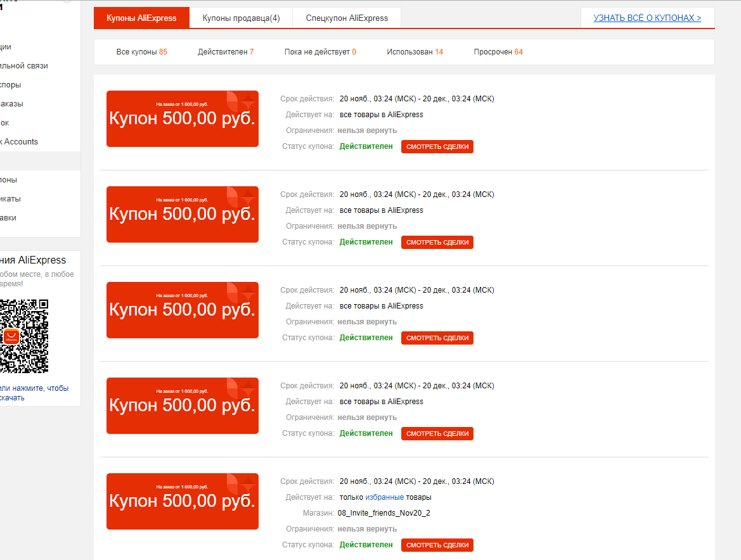Viewport: 741px width, 560px height.
Task: Click the first coupon validity dates text
Action: coord(417,99)
